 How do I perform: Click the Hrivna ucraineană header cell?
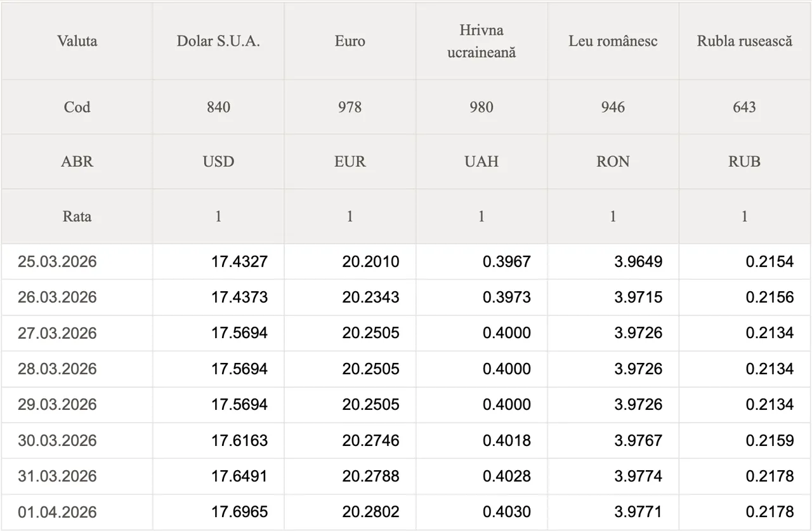point(481,41)
